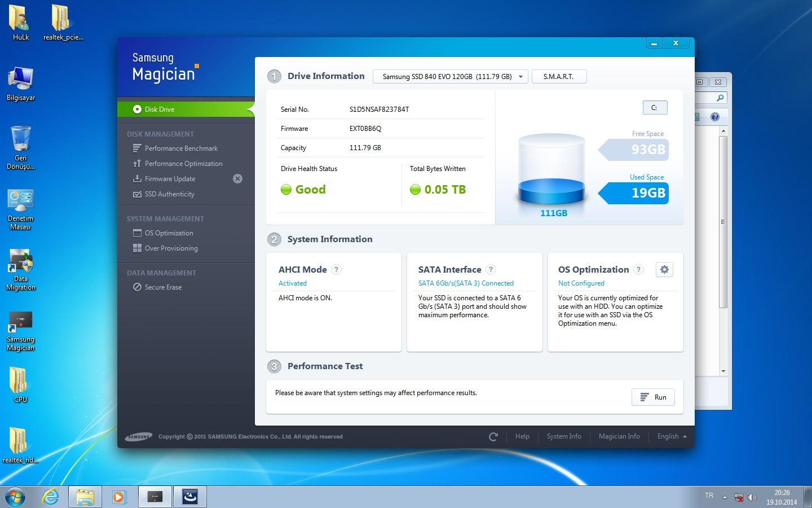This screenshot has width=812, height=508.
Task: Click the help icon in background window
Action: click(715, 117)
